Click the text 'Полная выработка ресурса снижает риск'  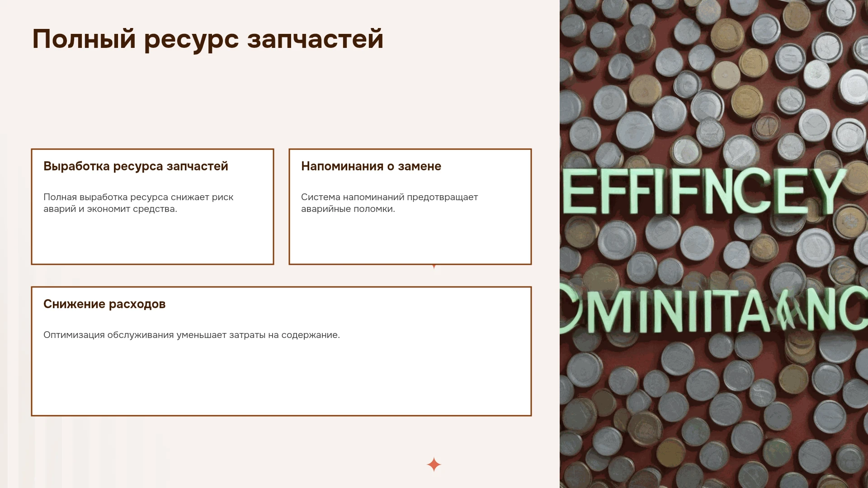[x=138, y=197]
